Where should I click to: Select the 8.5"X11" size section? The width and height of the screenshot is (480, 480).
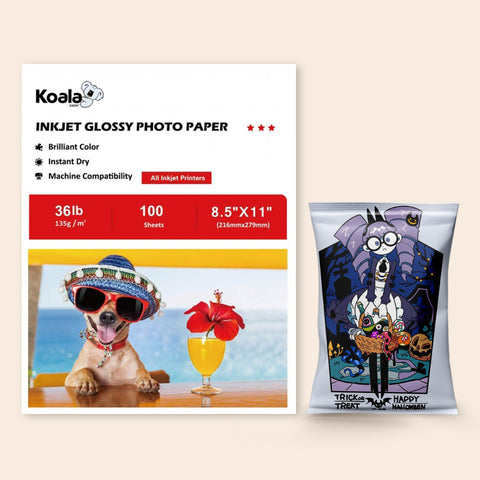coord(242,216)
